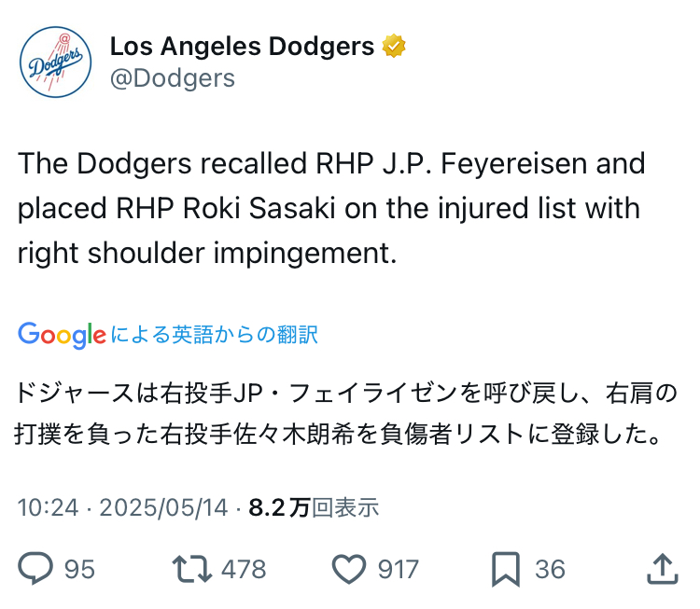Open the @Dodgers handle
The height and width of the screenshot is (609, 700).
tap(173, 78)
